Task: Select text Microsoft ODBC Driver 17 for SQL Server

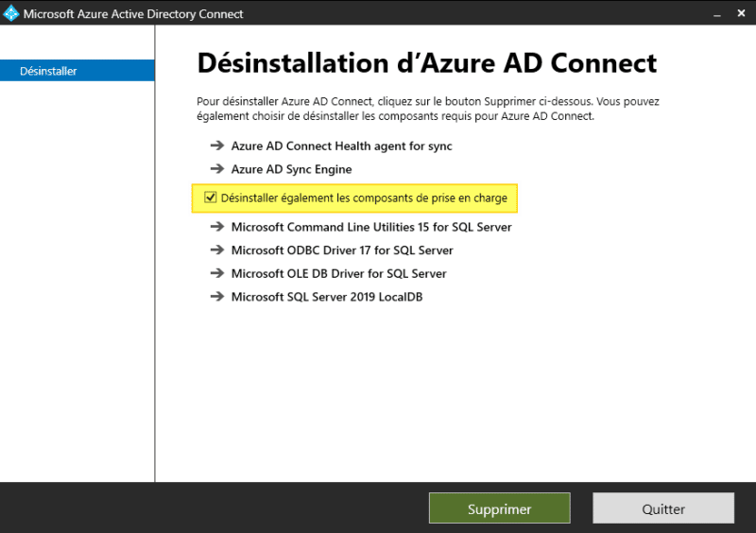Action: (x=342, y=250)
